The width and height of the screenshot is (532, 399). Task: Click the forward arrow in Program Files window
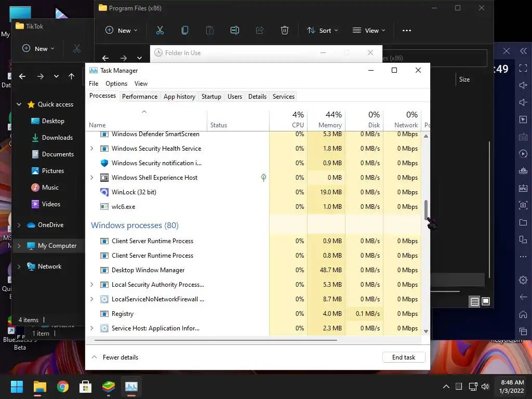(124, 58)
